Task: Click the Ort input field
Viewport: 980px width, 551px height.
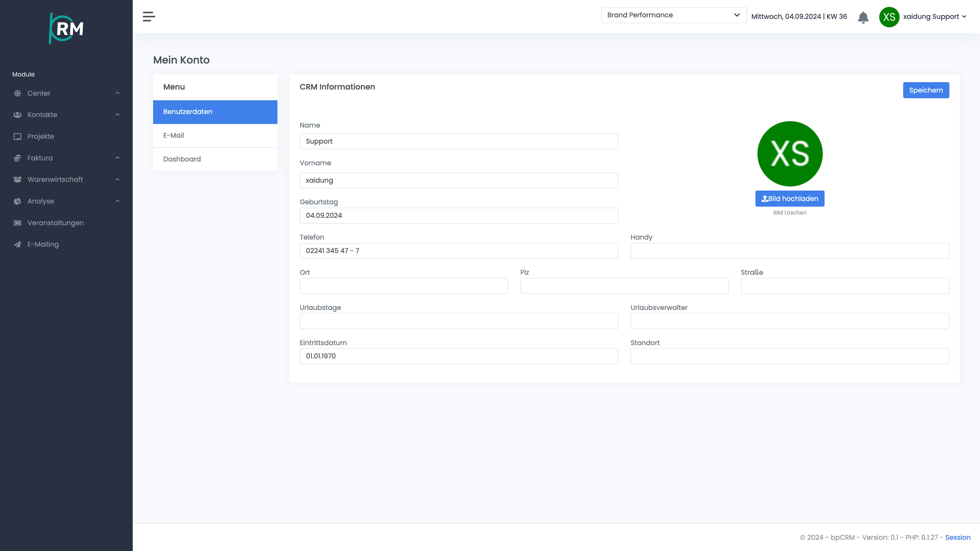Action: pyautogui.click(x=404, y=286)
